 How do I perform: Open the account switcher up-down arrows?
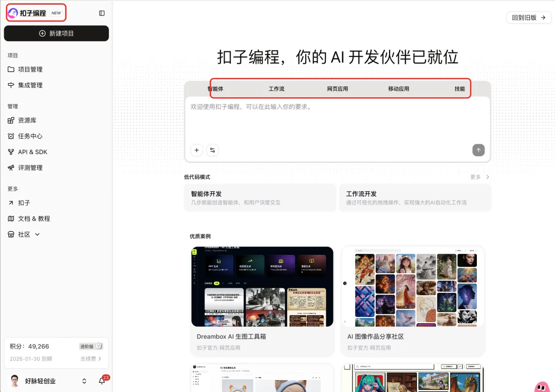(x=84, y=381)
